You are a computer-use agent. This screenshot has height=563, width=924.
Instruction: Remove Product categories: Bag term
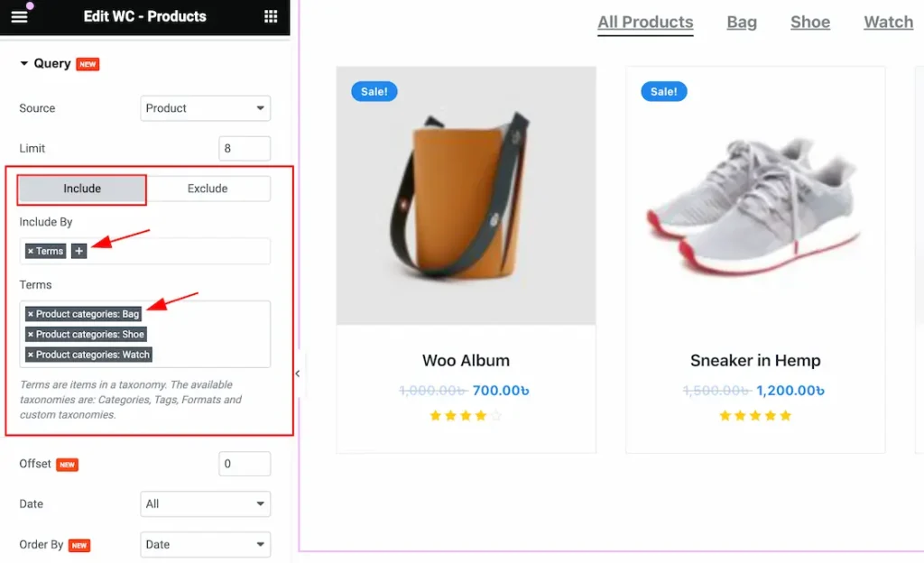coord(31,315)
